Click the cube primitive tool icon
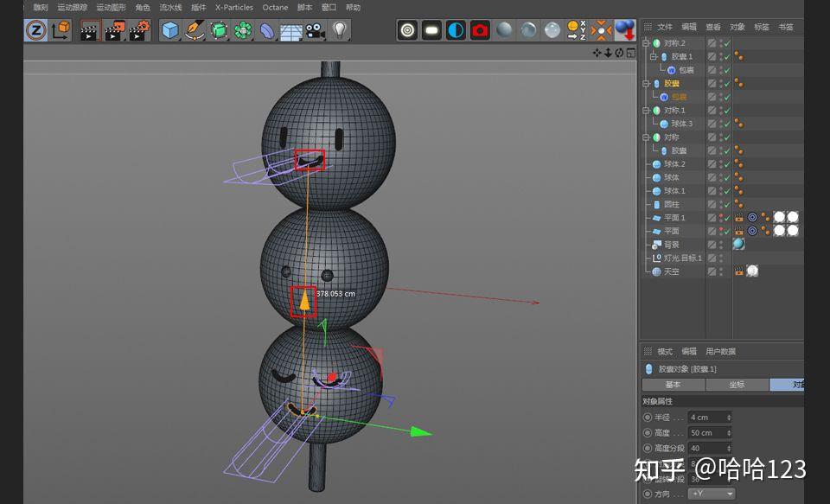 pyautogui.click(x=170, y=31)
